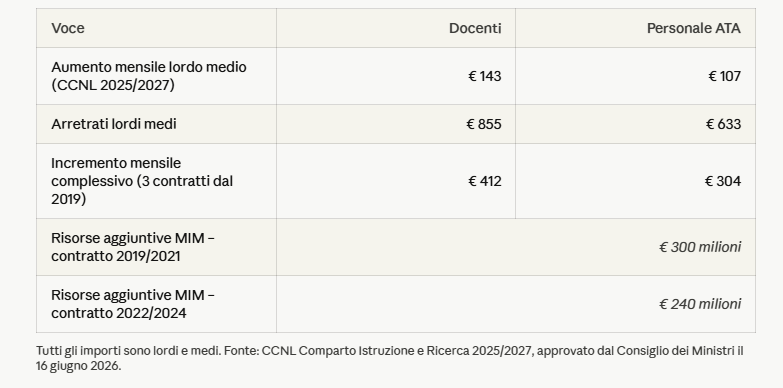Click the Personale ATA column header
Viewport: 783px width, 388px height.
pyautogui.click(x=694, y=28)
